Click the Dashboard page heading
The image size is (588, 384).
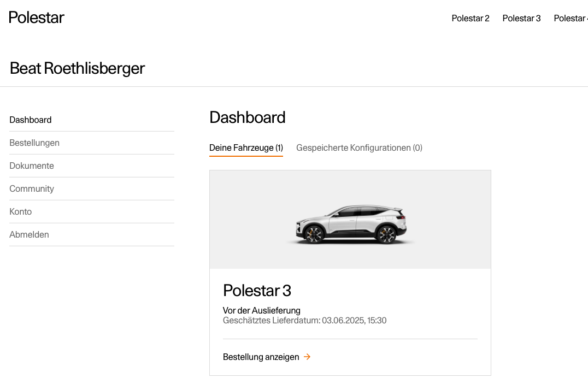(247, 117)
